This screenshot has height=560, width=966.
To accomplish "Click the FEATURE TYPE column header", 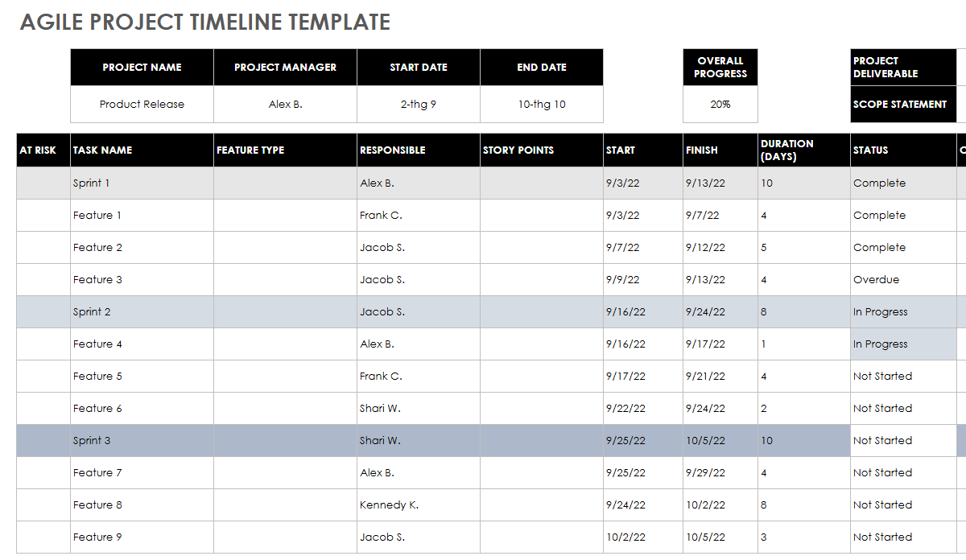I will tap(250, 150).
